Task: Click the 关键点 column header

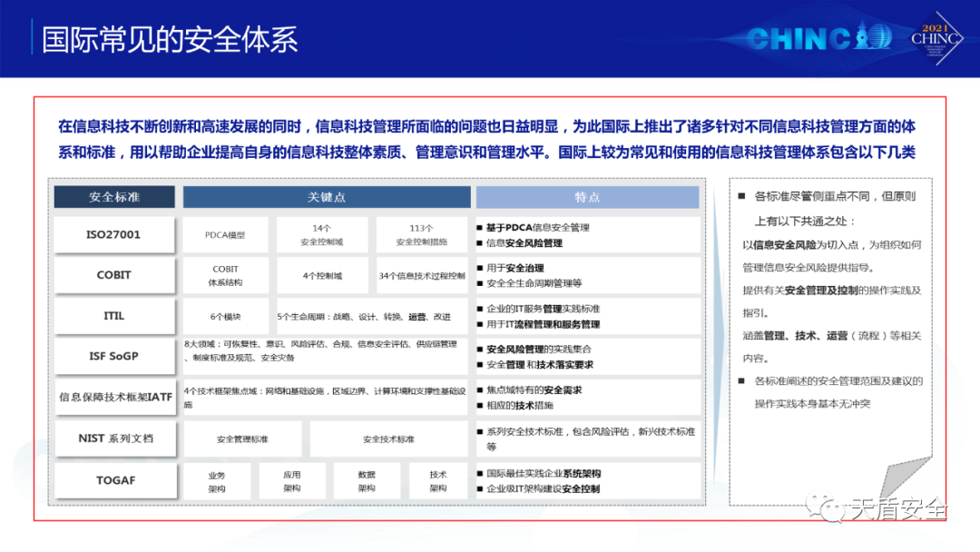Action: [x=327, y=197]
